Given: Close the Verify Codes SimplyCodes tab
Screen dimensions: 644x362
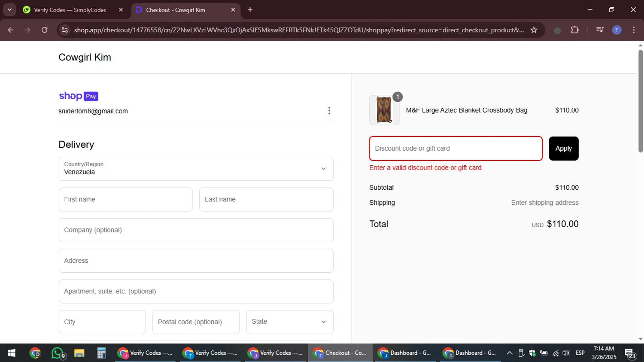Looking at the screenshot, I should point(121,10).
